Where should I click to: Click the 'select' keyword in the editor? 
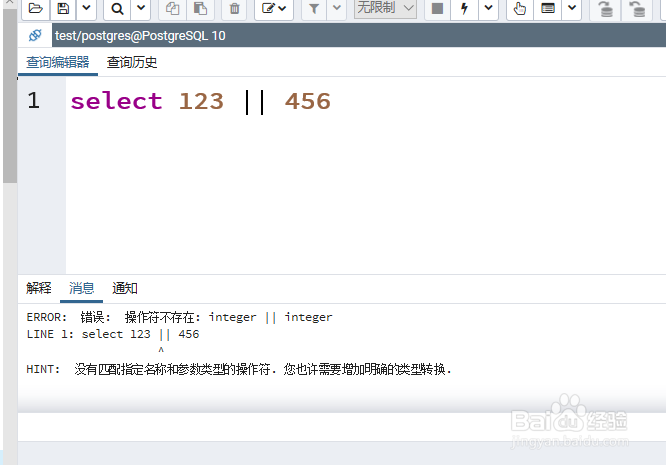pos(116,101)
